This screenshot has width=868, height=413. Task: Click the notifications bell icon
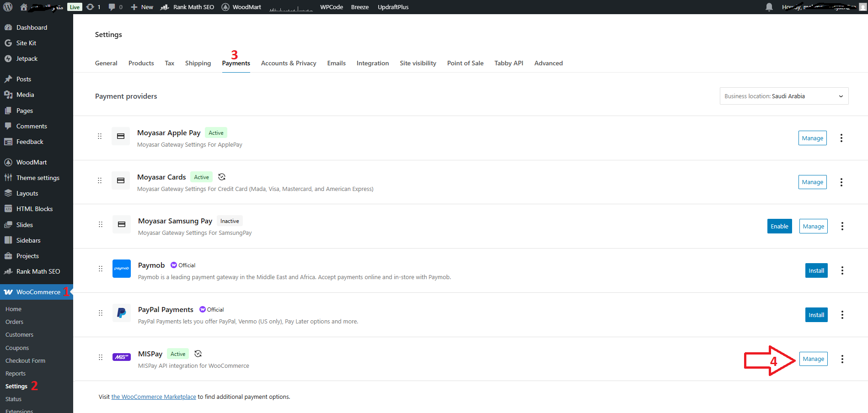(769, 7)
